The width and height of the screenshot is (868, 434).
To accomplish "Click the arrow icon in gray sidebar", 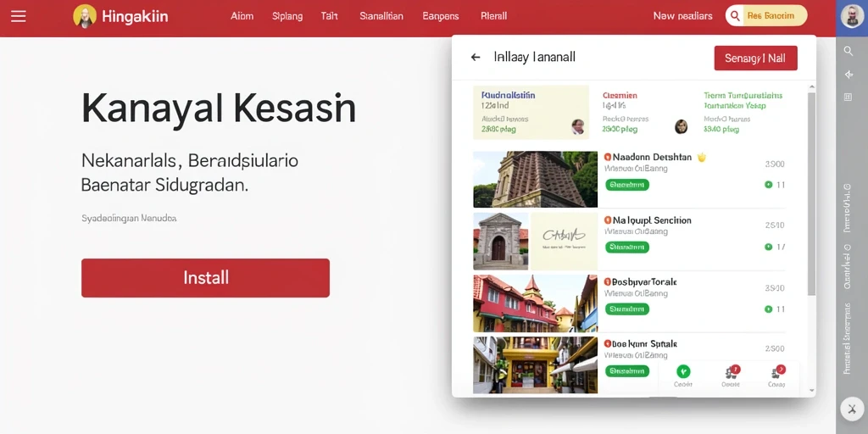I will pyautogui.click(x=848, y=75).
